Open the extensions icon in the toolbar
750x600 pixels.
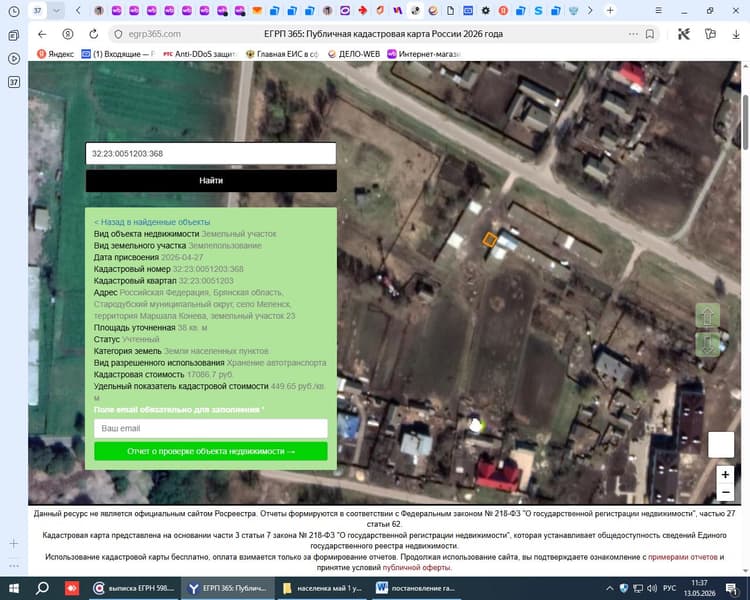[x=684, y=34]
